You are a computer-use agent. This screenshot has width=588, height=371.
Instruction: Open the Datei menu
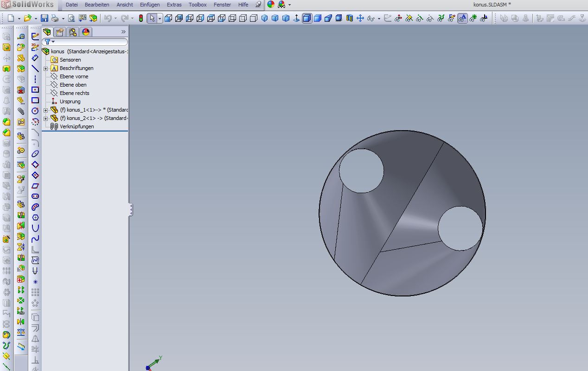72,5
